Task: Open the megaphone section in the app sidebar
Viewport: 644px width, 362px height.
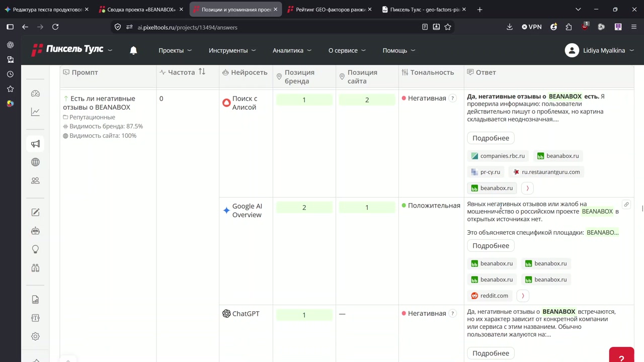Action: 35,144
